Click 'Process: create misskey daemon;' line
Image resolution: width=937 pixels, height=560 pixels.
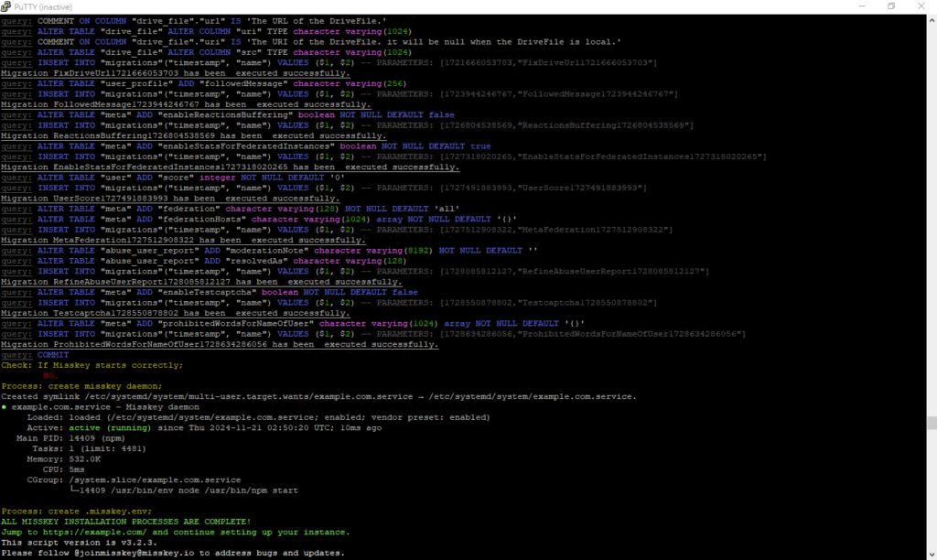(81, 386)
